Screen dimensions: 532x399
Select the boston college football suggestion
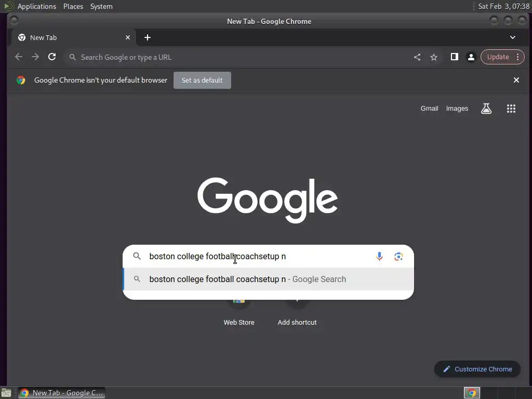coord(268,279)
